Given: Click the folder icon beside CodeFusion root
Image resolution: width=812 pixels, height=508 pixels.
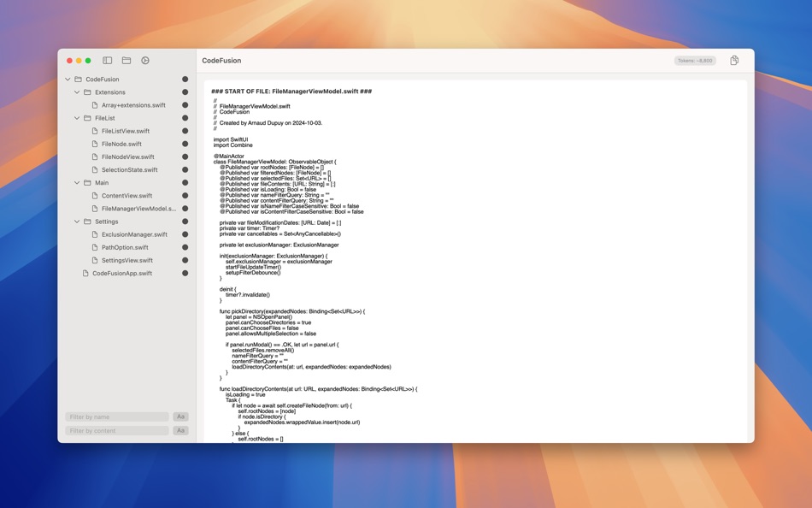Looking at the screenshot, I should point(78,80).
